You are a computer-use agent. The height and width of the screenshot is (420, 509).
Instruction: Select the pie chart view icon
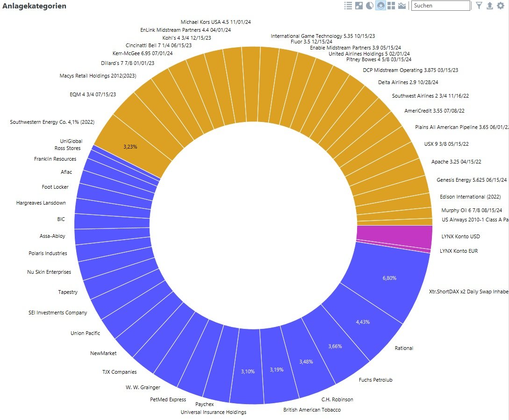click(x=369, y=6)
